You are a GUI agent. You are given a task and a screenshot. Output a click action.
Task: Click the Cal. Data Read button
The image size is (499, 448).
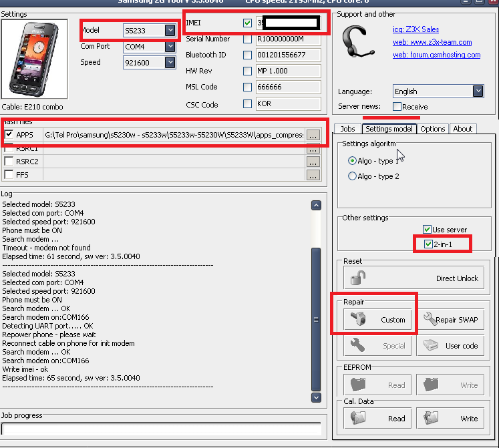[x=377, y=418]
